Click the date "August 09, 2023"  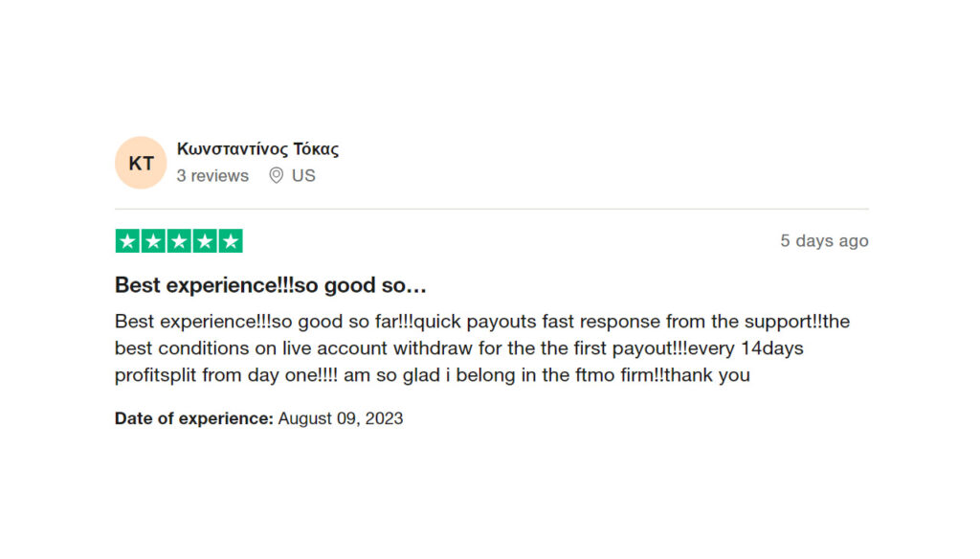tap(341, 418)
